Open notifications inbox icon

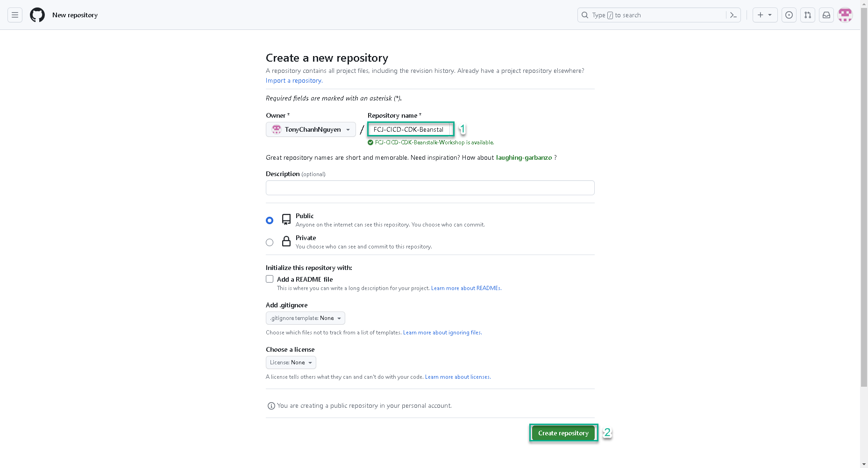tap(826, 14)
